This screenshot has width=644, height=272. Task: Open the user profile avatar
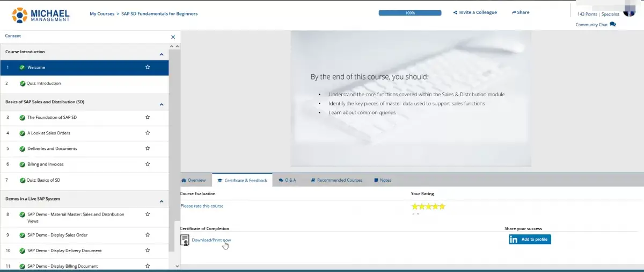click(629, 10)
